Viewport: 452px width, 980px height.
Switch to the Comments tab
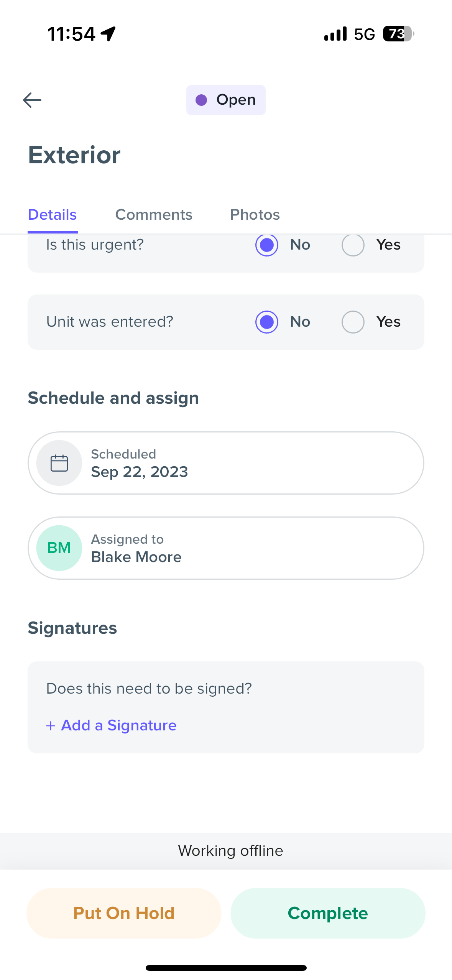click(x=154, y=215)
